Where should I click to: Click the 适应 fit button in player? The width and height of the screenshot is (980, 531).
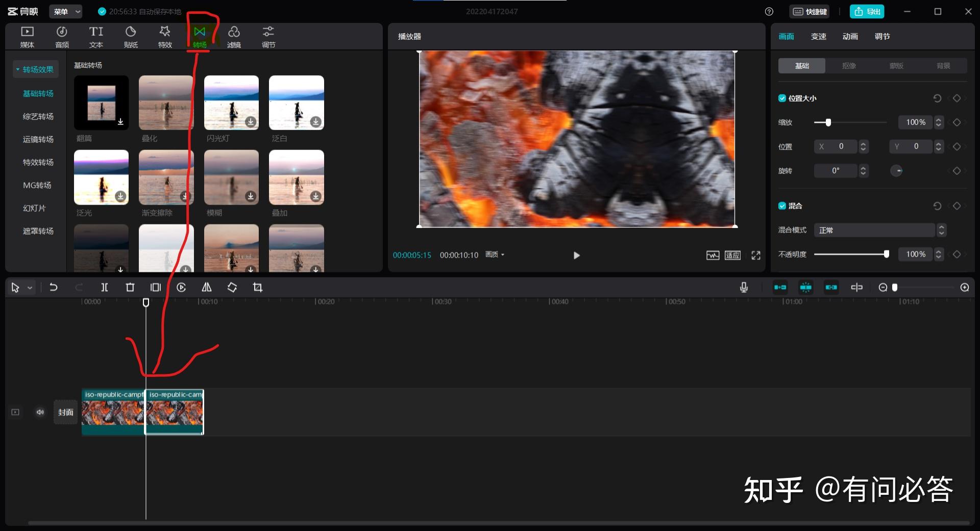pos(732,255)
